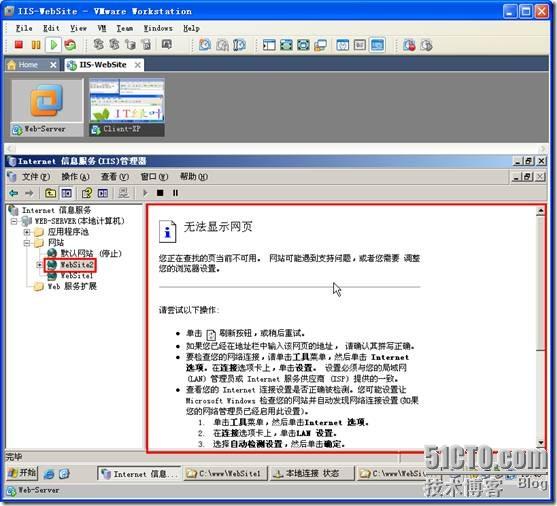Image resolution: width=557 pixels, height=506 pixels.
Task: Click the Reset VM toolbar icon
Action: pos(70,45)
